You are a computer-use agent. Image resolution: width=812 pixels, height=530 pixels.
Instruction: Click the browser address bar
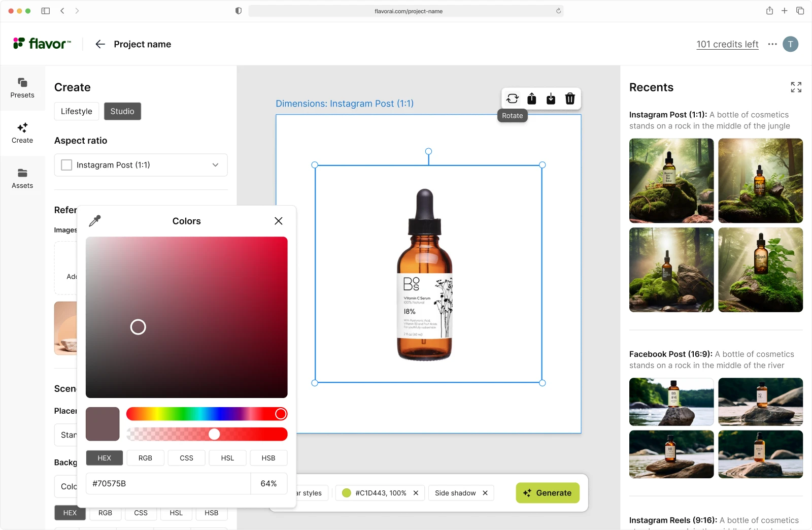coord(406,11)
